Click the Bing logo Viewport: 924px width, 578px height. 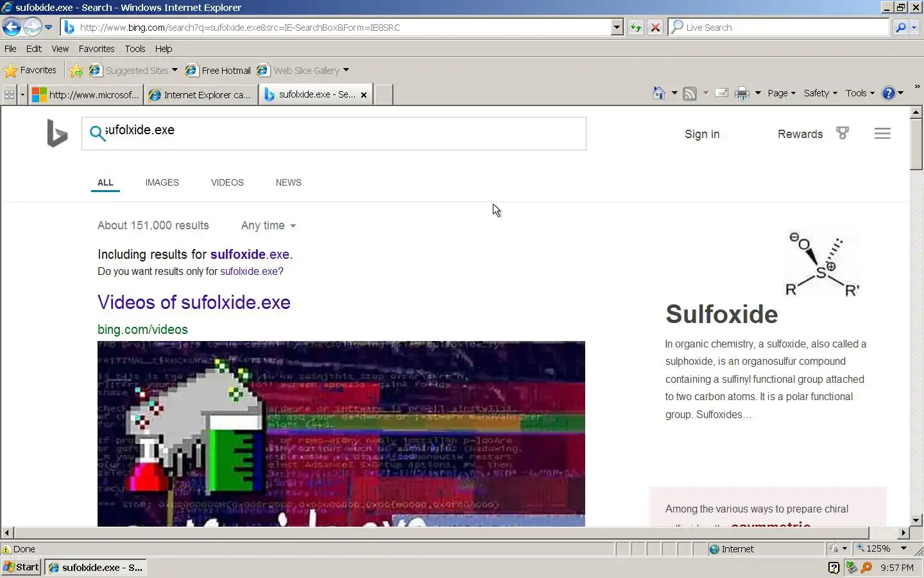click(56, 134)
